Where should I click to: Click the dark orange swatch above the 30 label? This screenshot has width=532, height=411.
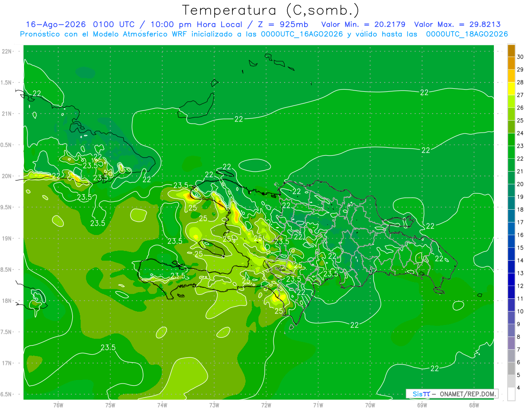511,51
